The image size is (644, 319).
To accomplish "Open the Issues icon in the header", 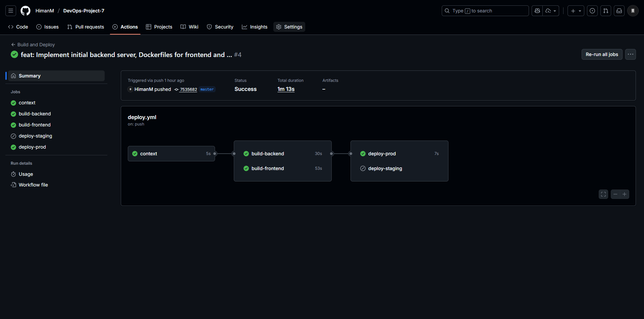I will (592, 11).
